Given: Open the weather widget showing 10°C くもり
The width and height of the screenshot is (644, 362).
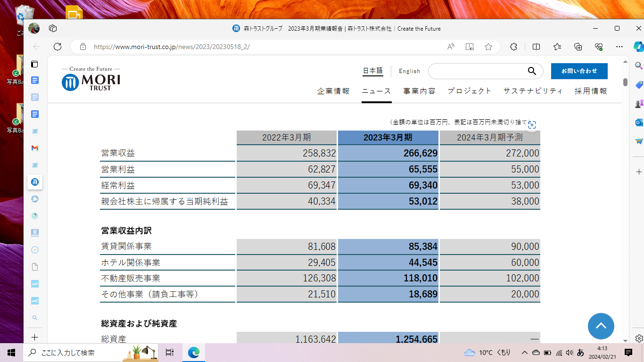Looking at the screenshot, I should 487,352.
